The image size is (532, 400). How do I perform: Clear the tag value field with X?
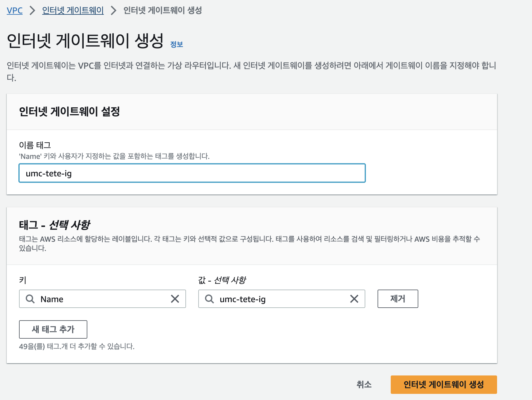point(354,299)
